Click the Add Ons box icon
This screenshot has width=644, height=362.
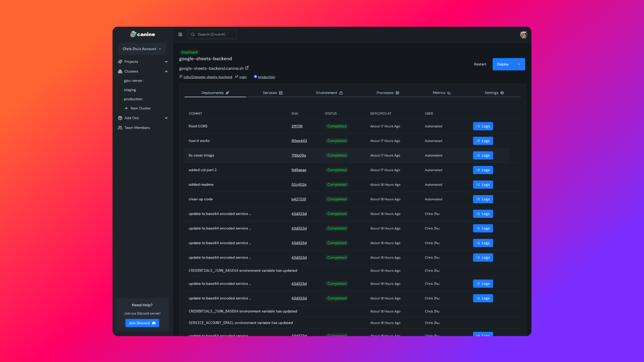click(120, 118)
